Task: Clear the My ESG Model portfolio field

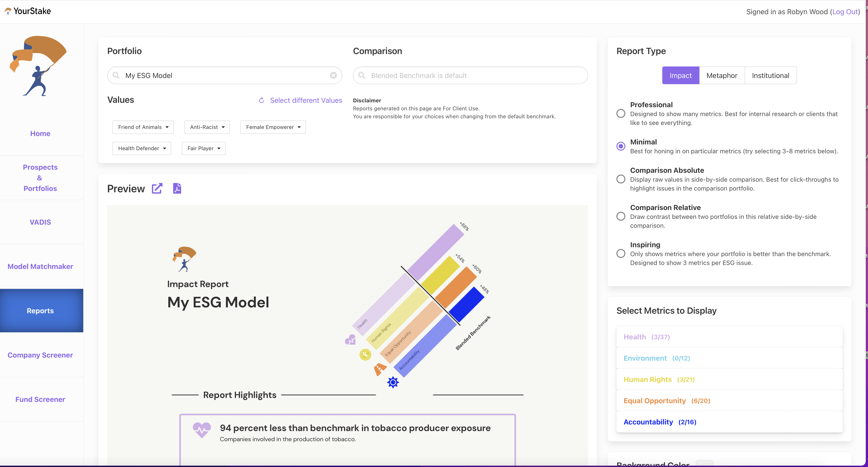Action: coord(333,75)
